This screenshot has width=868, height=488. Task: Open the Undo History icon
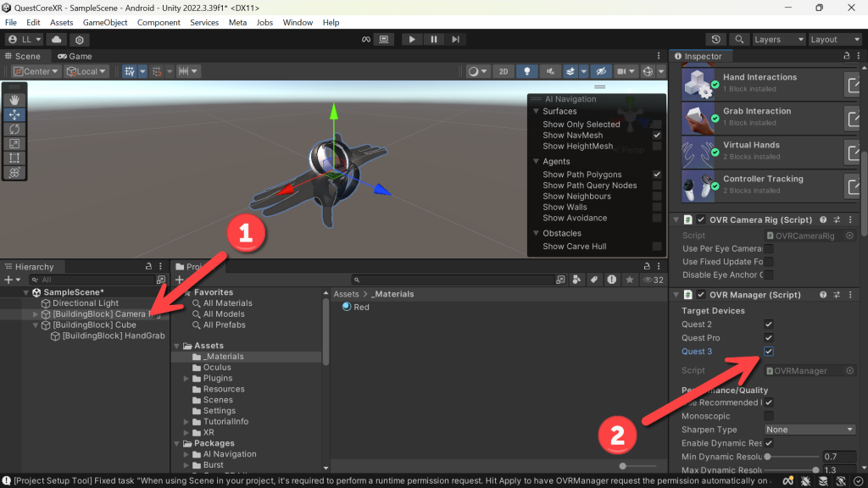coord(715,39)
